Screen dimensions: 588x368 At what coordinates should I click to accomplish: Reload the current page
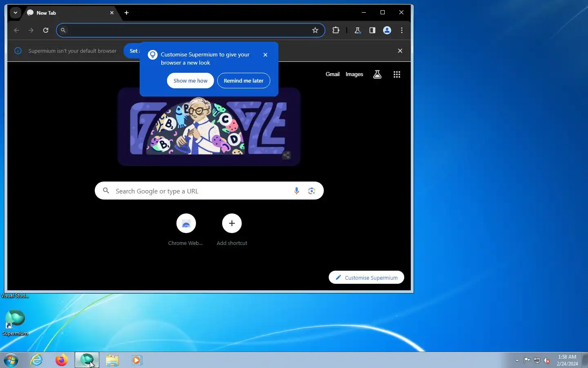[46, 30]
